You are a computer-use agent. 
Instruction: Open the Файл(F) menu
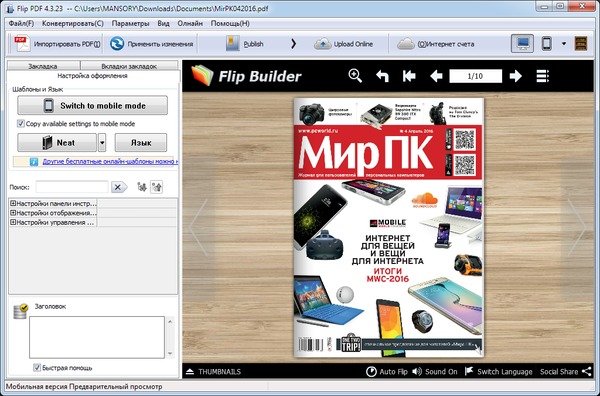[x=21, y=23]
